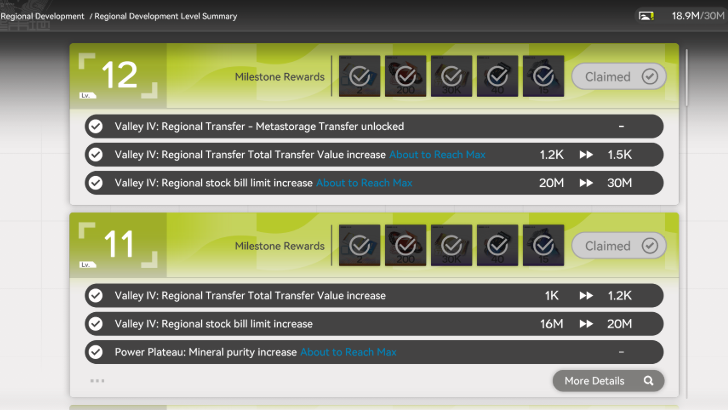
Task: Click the Claimed button for level 11
Action: pyautogui.click(x=619, y=246)
